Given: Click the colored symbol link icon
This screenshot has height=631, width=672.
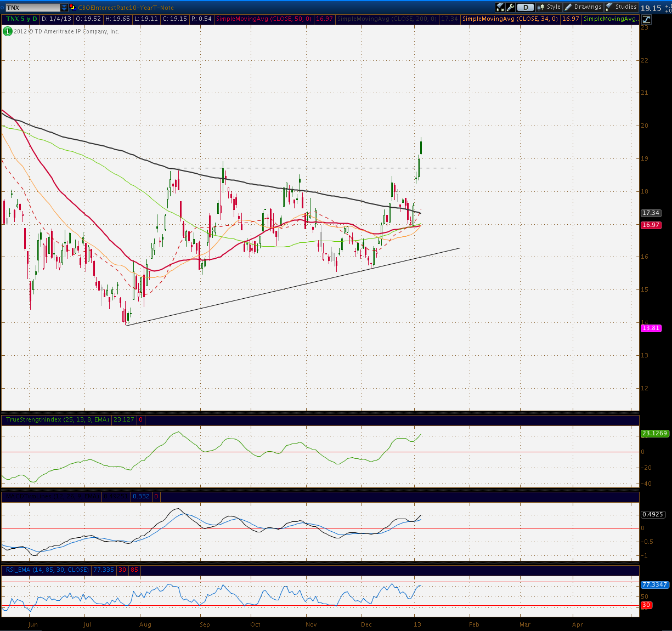Looking at the screenshot, I should pos(72,8).
